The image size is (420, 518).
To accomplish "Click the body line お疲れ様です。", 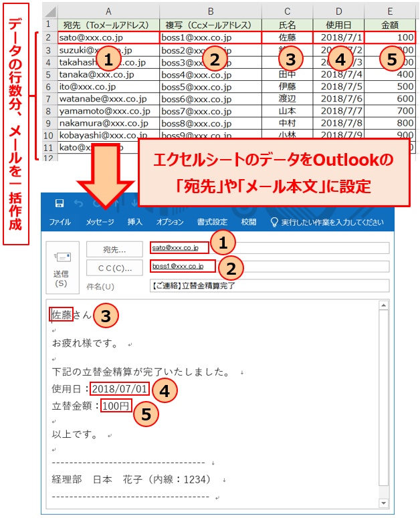I will [x=85, y=344].
